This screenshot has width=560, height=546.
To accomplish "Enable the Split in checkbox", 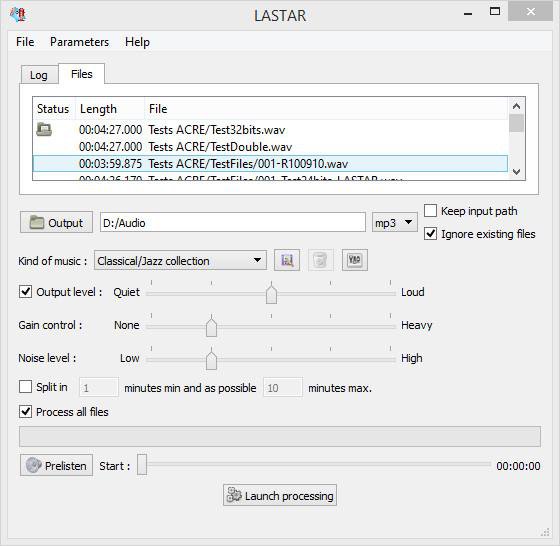I will point(25,386).
